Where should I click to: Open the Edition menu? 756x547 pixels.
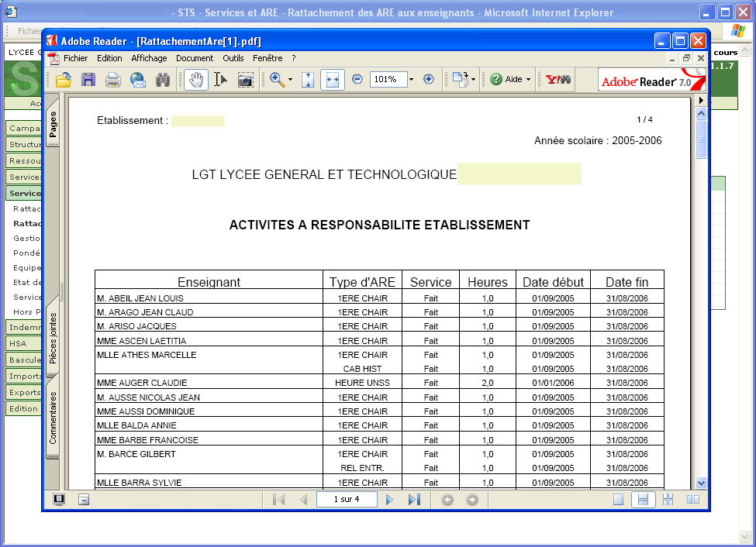pyautogui.click(x=109, y=58)
